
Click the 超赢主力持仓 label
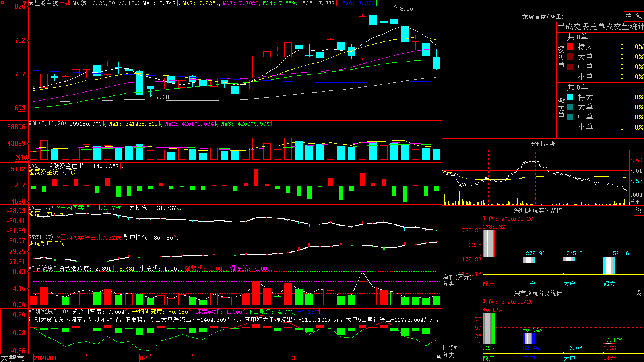tap(46, 214)
